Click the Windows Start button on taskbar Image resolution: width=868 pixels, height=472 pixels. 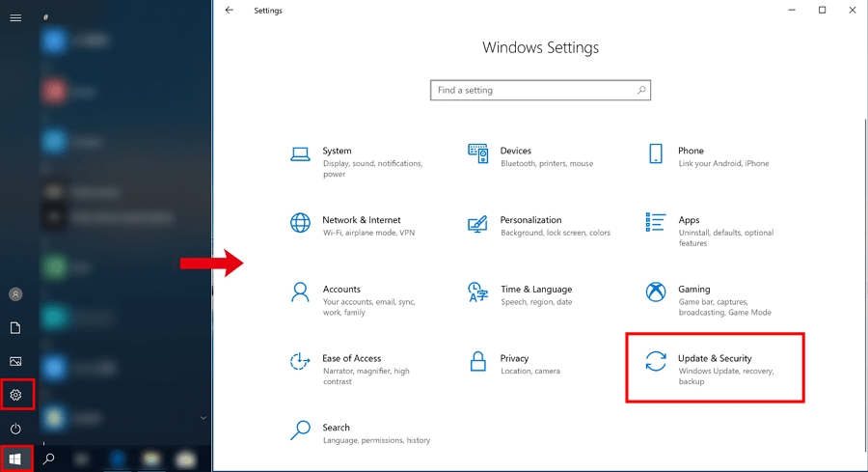pyautogui.click(x=15, y=459)
